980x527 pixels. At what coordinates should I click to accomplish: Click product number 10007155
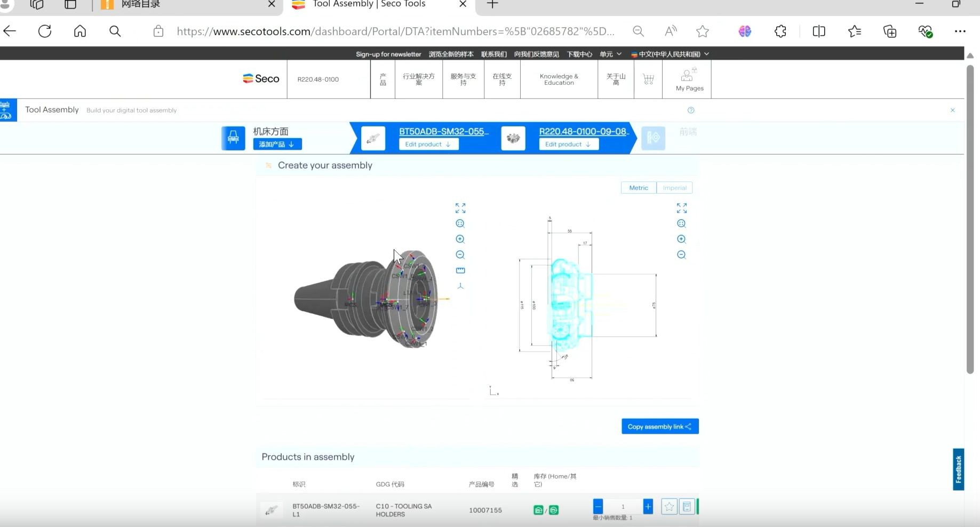pyautogui.click(x=485, y=510)
